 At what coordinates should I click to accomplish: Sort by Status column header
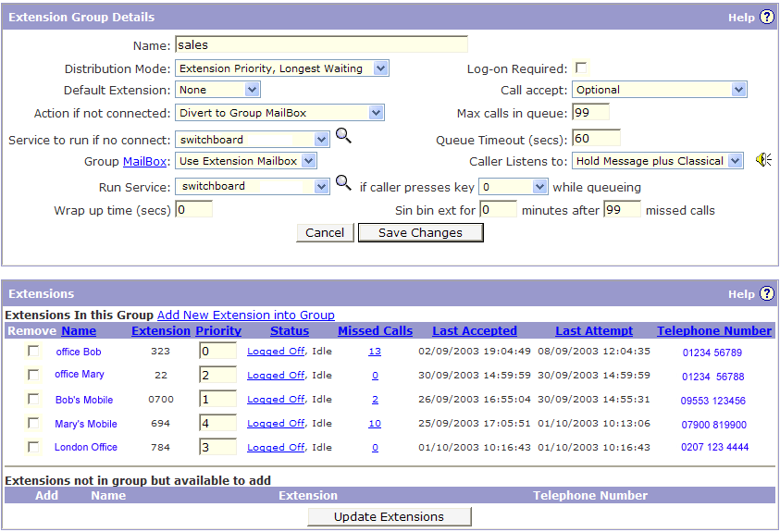pos(290,330)
